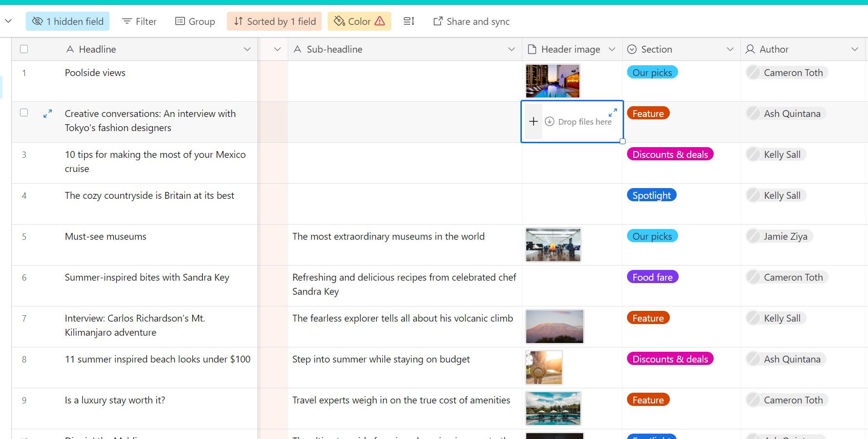The width and height of the screenshot is (868, 439).
Task: Click the row height adjustment icon
Action: 409,21
